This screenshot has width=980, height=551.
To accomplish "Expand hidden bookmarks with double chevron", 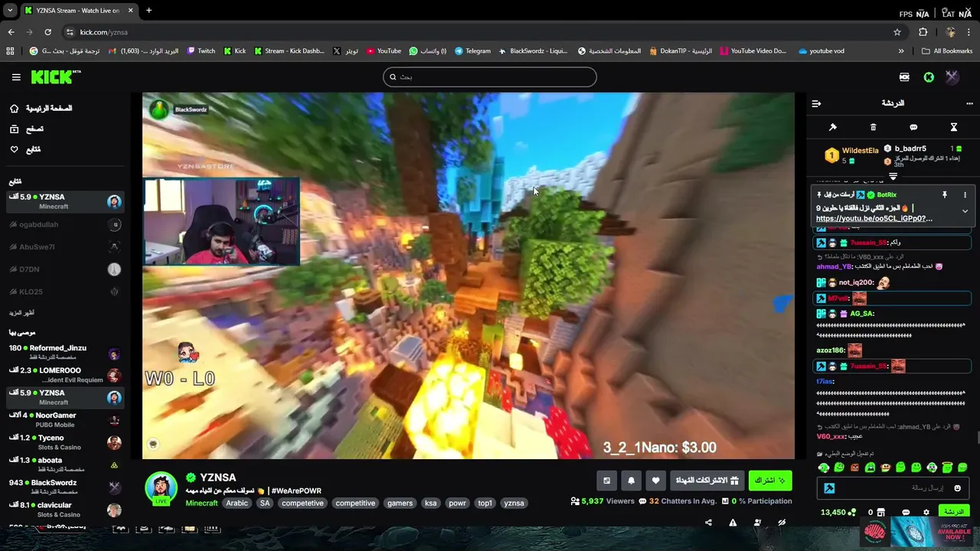I will (901, 51).
